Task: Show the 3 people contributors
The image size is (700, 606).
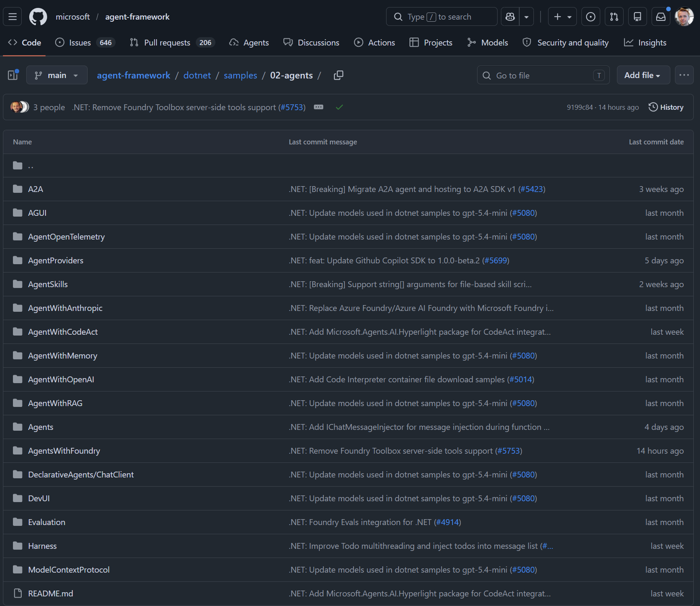Action: [49, 107]
